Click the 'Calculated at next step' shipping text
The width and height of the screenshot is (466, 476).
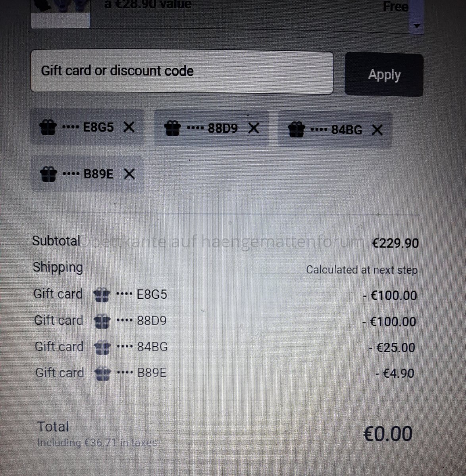[x=362, y=270]
